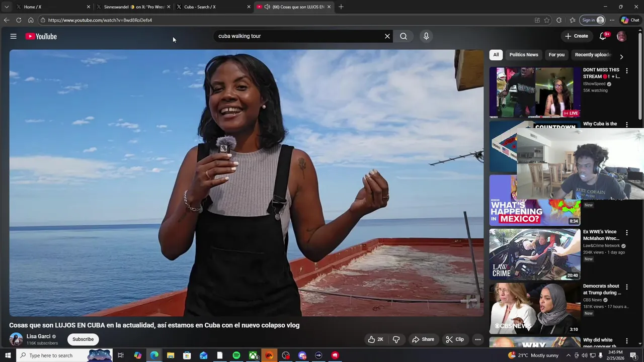The height and width of the screenshot is (362, 644).
Task: Go to the browser home page
Action: click(x=31, y=20)
